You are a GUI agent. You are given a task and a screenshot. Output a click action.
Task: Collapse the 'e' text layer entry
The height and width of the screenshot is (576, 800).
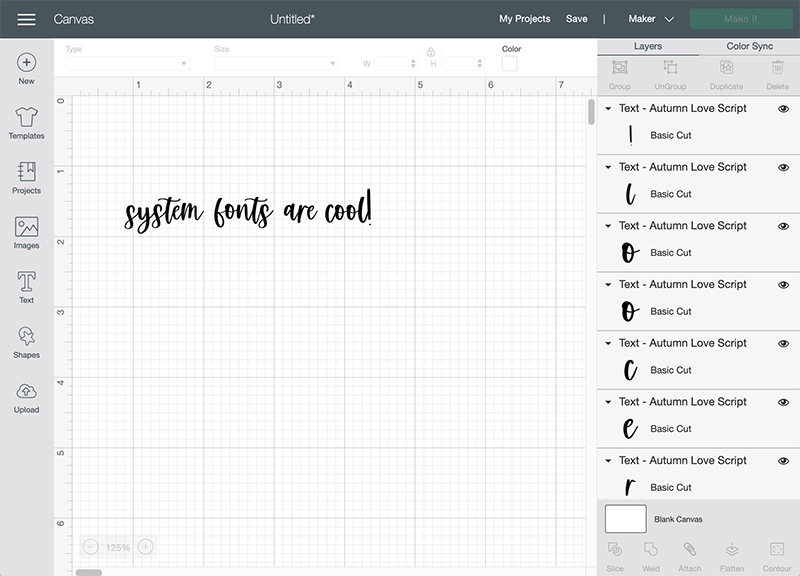(x=608, y=402)
